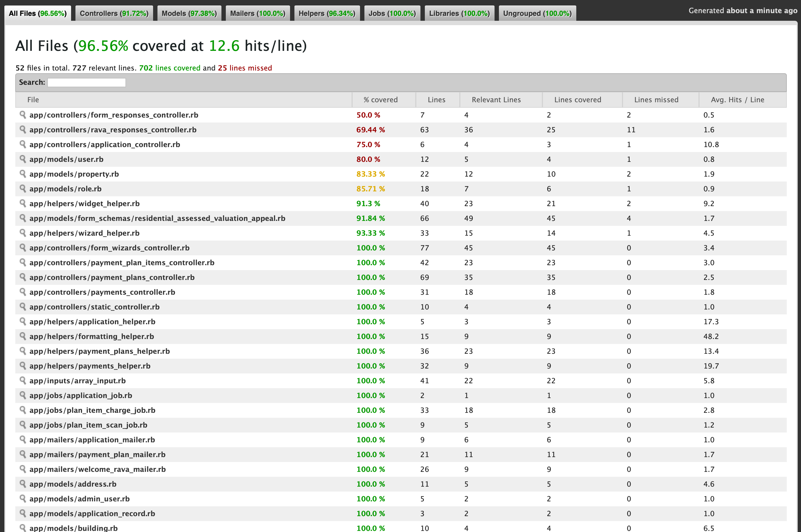This screenshot has height=532, width=801.
Task: Sort by Avg. Hits / Line header
Action: (x=737, y=100)
